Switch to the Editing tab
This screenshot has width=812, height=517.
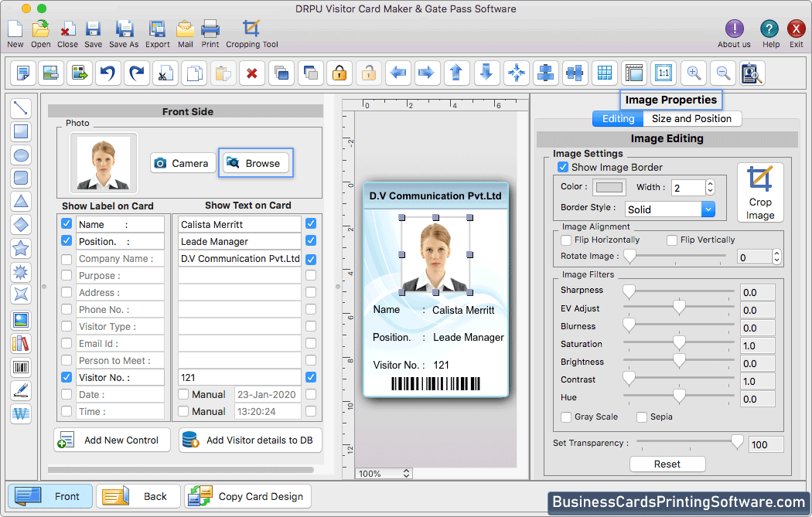[618, 118]
